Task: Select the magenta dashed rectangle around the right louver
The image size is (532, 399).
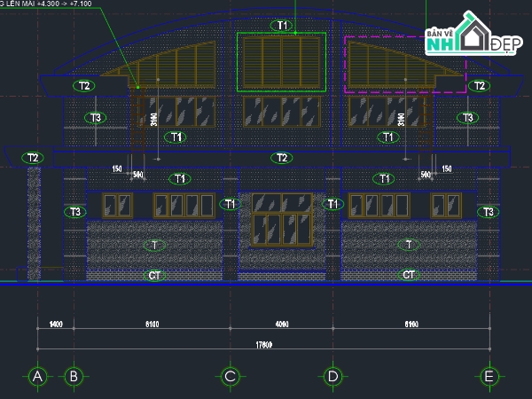Action: pyautogui.click(x=405, y=65)
